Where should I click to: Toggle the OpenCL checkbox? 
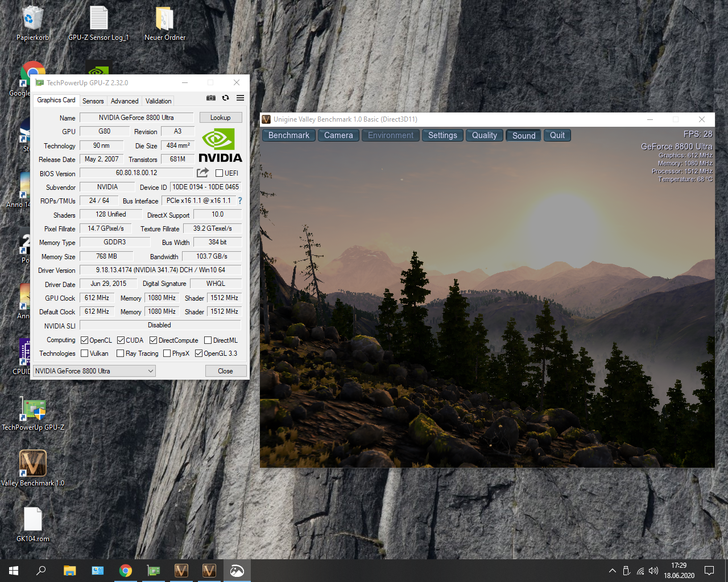[x=84, y=340]
